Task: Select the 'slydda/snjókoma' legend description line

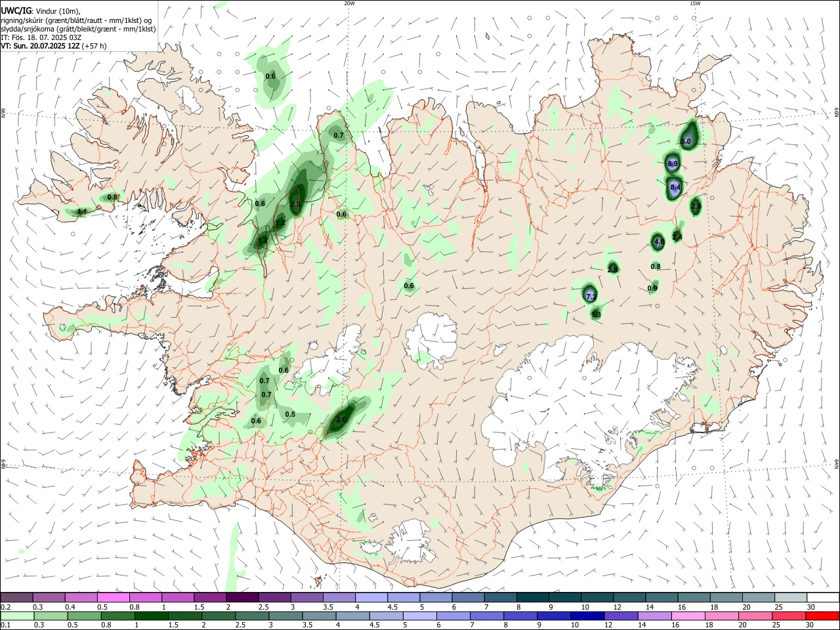Action: (x=78, y=29)
